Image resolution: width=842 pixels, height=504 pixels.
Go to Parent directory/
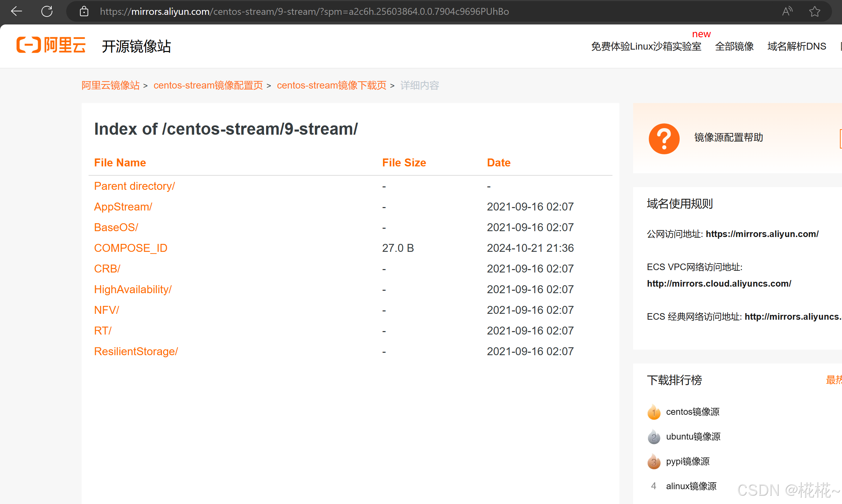[134, 186]
